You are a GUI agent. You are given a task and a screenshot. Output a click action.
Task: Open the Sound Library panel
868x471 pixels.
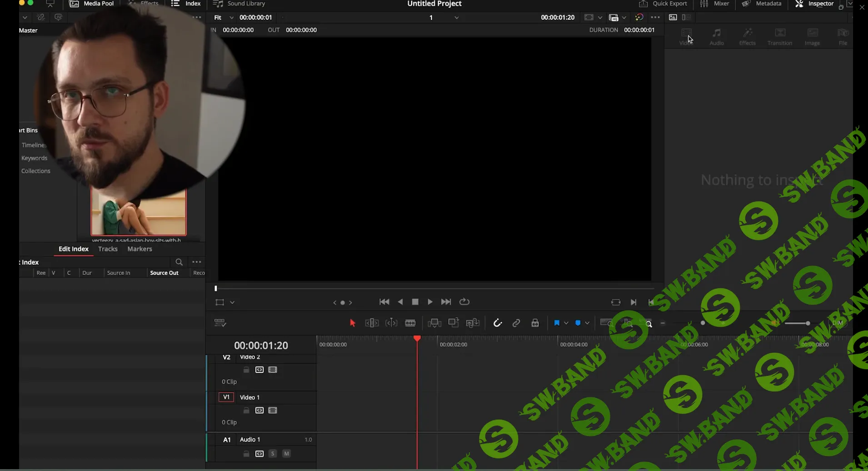point(239,4)
